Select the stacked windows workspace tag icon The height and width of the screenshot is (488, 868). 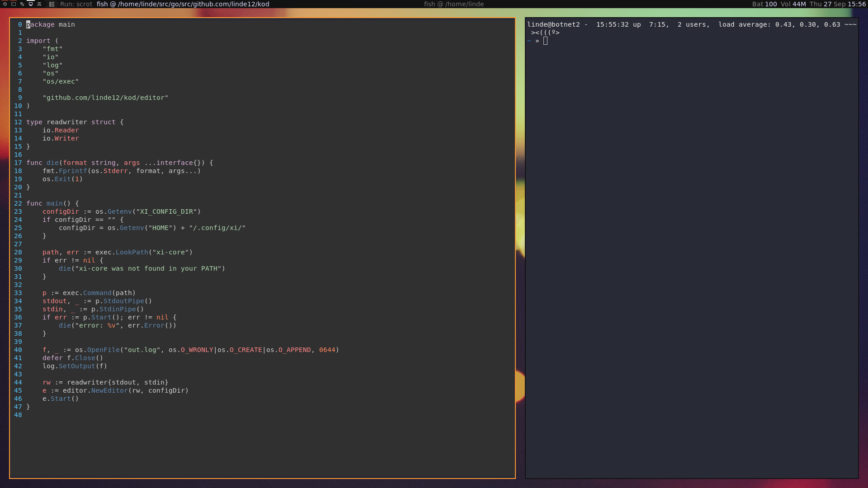[x=22, y=4]
